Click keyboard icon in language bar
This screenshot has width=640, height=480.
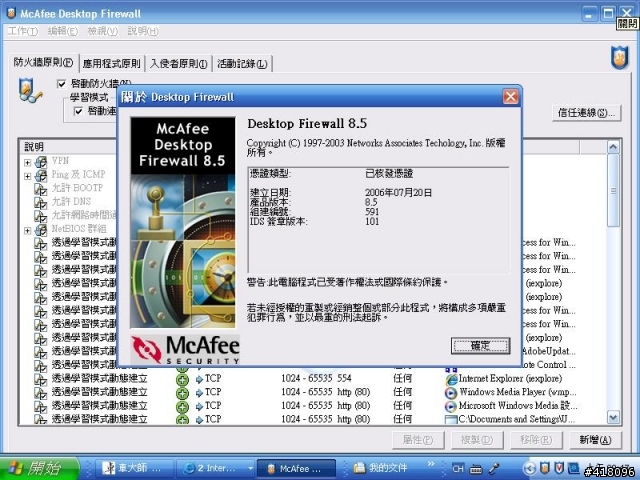[476, 469]
